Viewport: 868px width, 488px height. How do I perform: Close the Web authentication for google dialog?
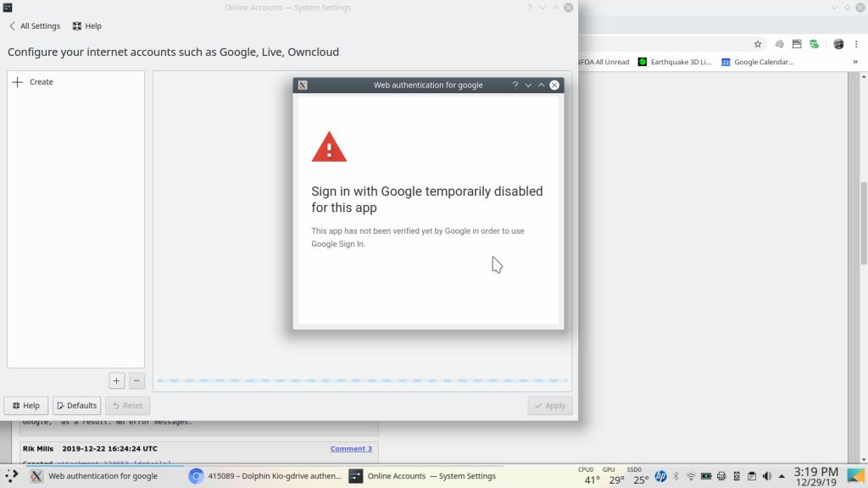click(x=554, y=86)
